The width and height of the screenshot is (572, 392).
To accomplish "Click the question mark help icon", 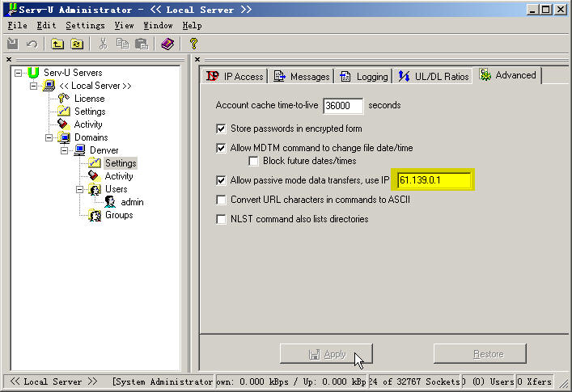I will 193,44.
